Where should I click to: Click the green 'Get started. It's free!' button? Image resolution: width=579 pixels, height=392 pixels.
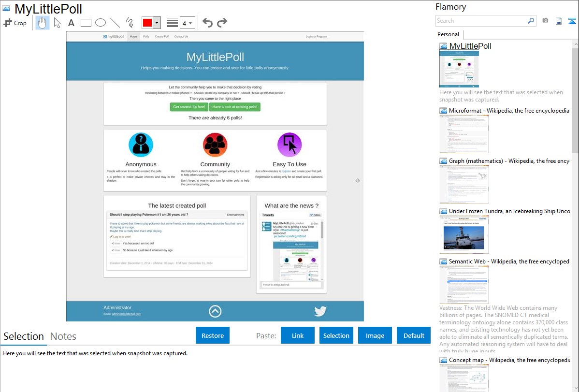pyautogui.click(x=189, y=107)
